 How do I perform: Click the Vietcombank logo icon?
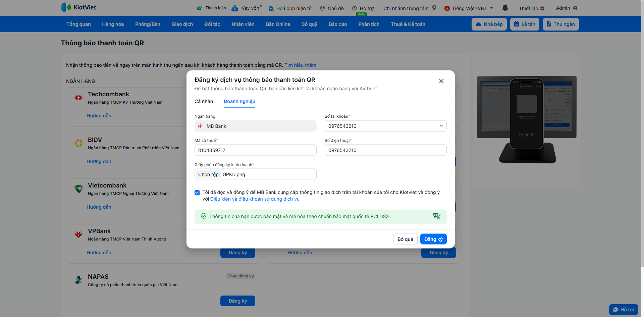(x=78, y=189)
